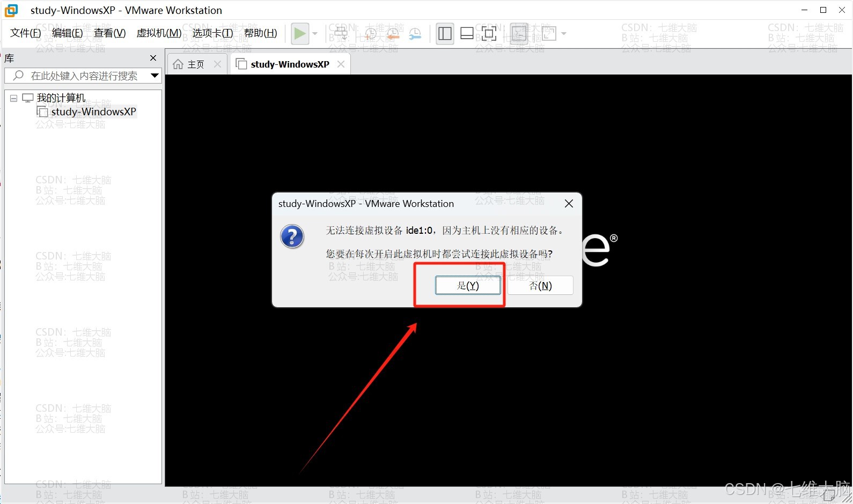
Task: Open the 查看(V) menu
Action: 110,33
